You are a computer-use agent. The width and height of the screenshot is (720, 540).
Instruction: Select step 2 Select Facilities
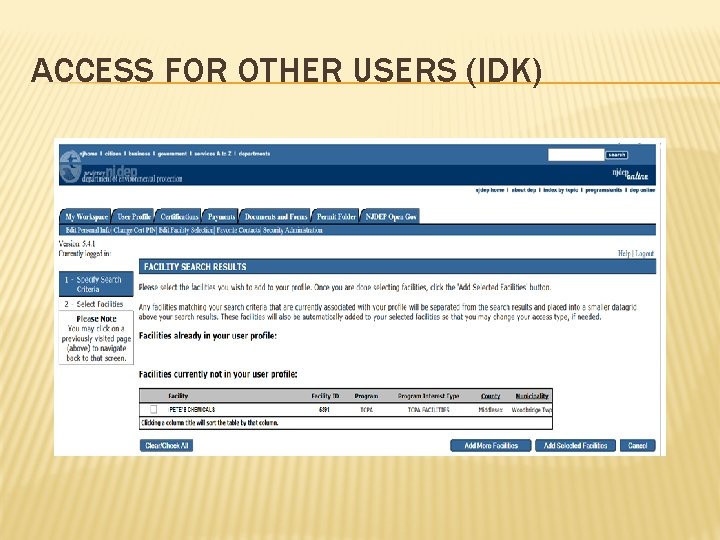(96, 304)
